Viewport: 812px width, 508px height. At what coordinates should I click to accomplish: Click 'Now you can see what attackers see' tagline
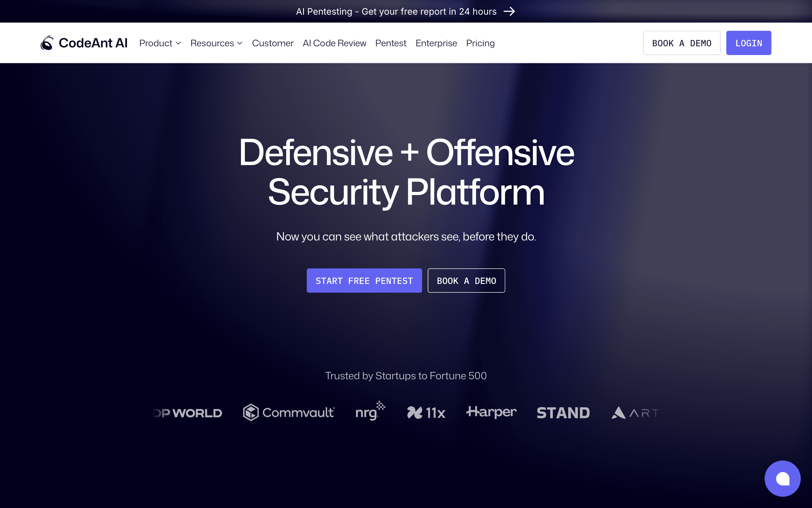406,237
